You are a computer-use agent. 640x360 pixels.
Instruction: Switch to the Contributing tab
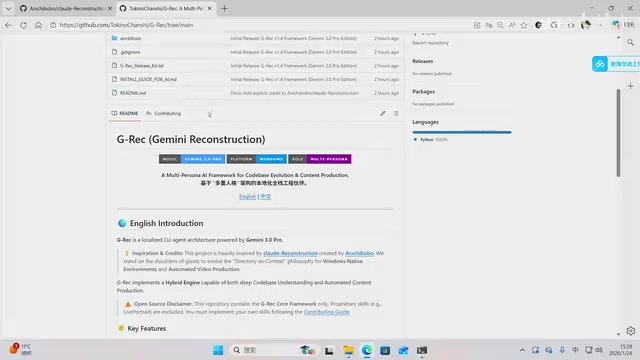[164, 113]
